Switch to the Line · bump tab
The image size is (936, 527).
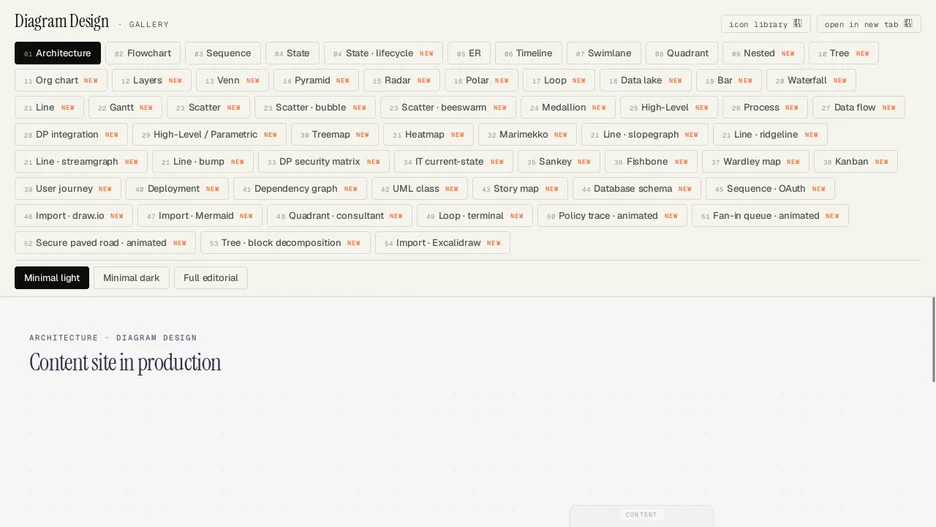[x=203, y=162]
